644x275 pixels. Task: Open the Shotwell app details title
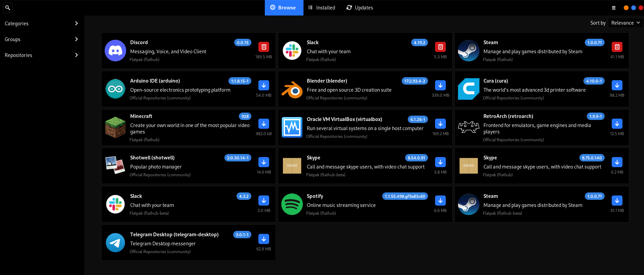tap(152, 158)
